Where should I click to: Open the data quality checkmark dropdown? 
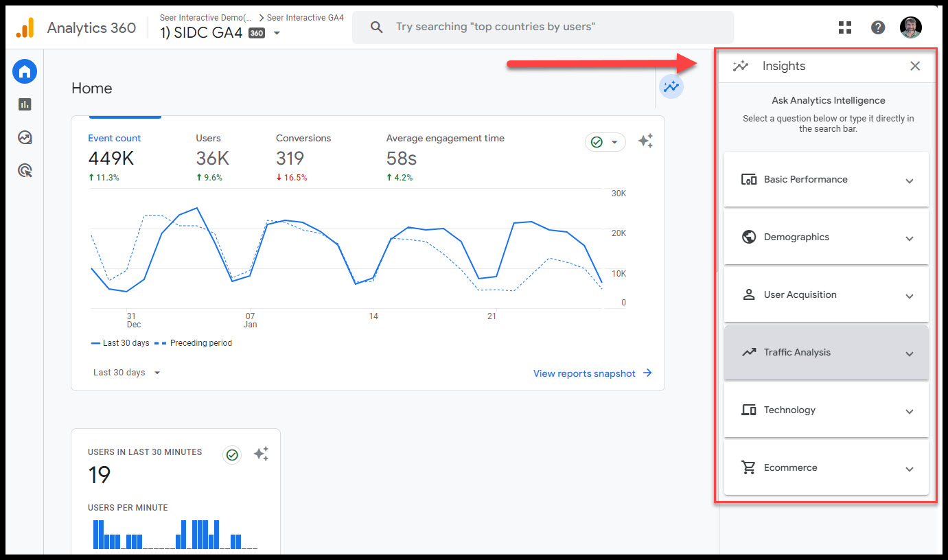[605, 142]
